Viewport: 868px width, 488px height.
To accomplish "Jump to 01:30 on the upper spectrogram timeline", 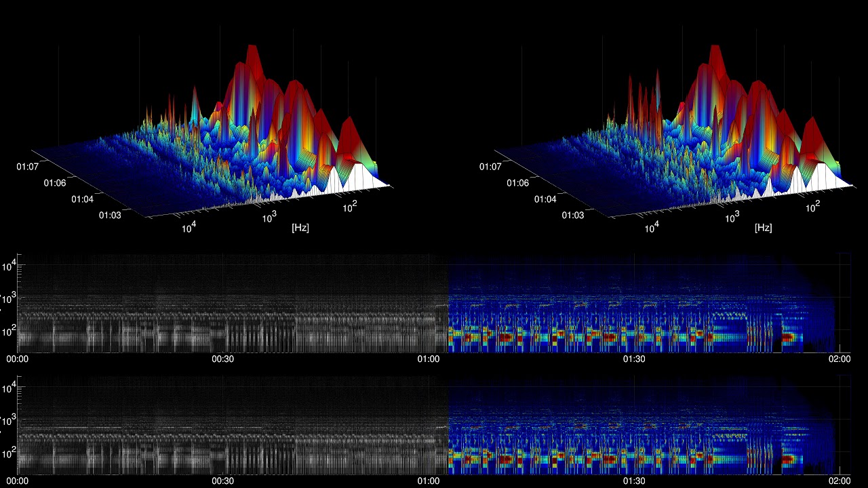I will pyautogui.click(x=634, y=359).
